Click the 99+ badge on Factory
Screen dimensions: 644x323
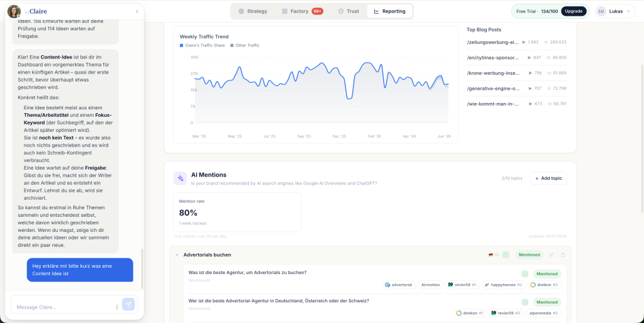pos(317,11)
